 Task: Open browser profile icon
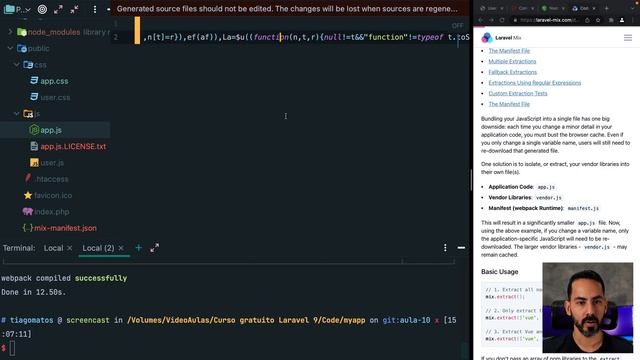click(x=622, y=20)
